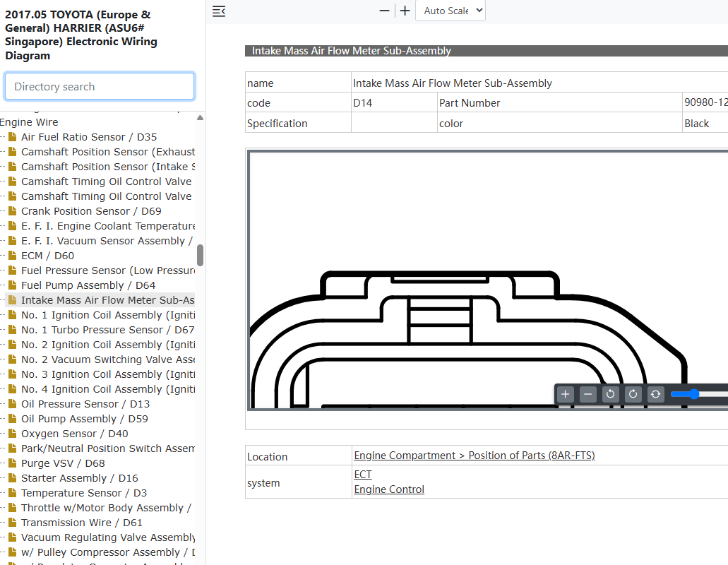Open Engine Compartment Position of Parts link
728x565 pixels.
(x=474, y=456)
